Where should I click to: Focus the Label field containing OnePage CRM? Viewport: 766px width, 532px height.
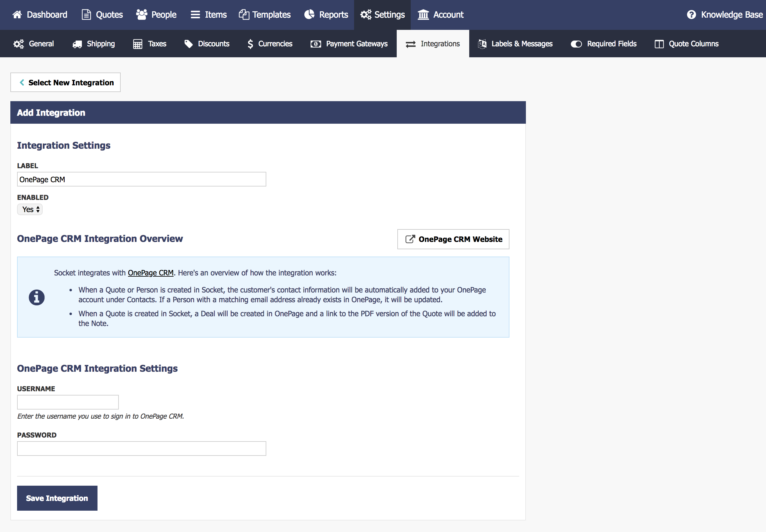(142, 179)
